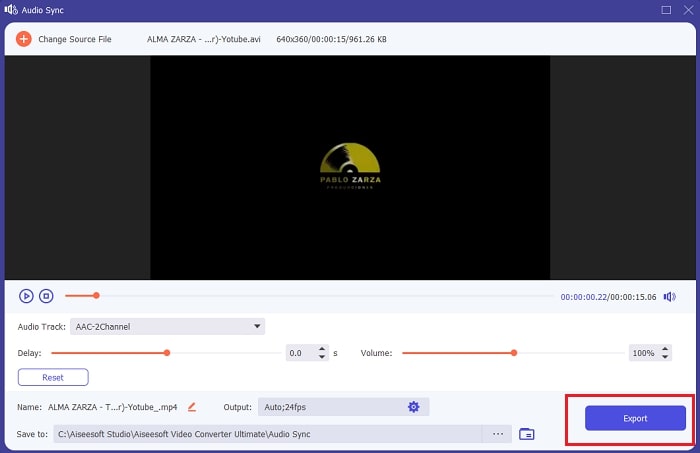Increase delay with the up arrow
The width and height of the screenshot is (700, 453).
[x=322, y=349]
